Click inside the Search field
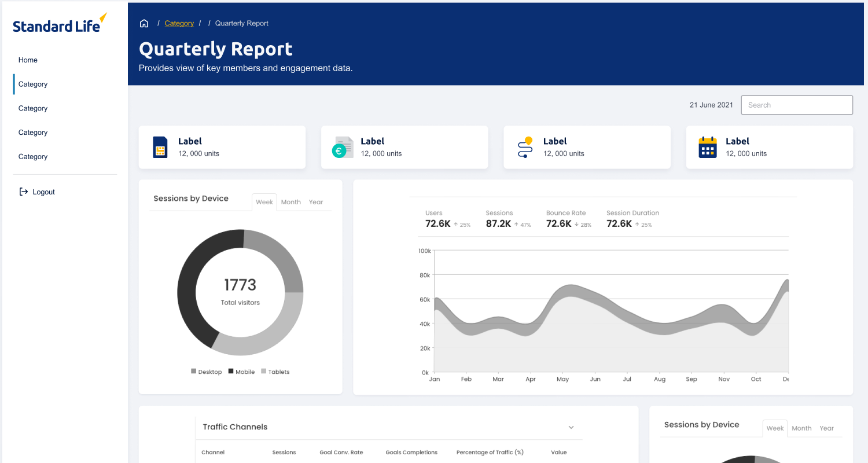868x463 pixels. tap(797, 105)
